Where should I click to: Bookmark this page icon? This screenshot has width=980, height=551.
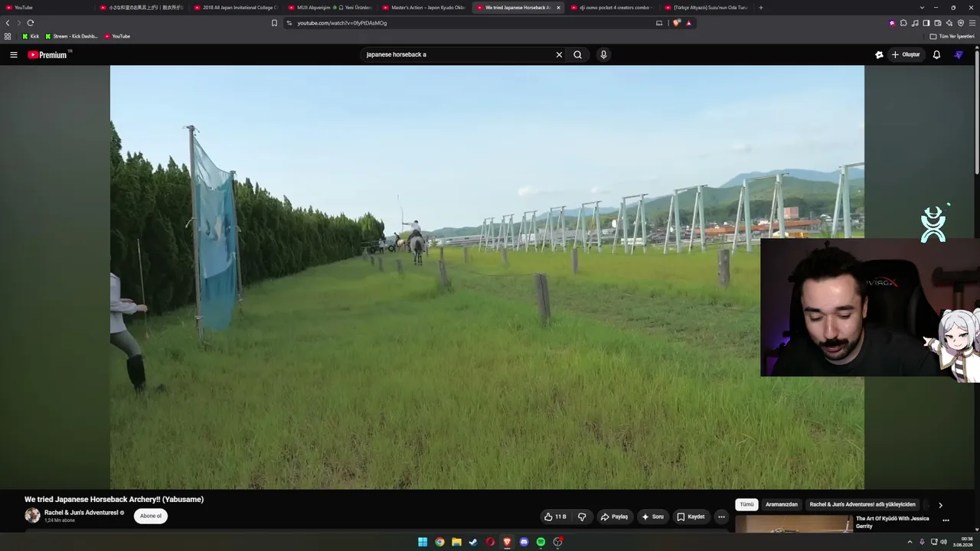pyautogui.click(x=274, y=23)
